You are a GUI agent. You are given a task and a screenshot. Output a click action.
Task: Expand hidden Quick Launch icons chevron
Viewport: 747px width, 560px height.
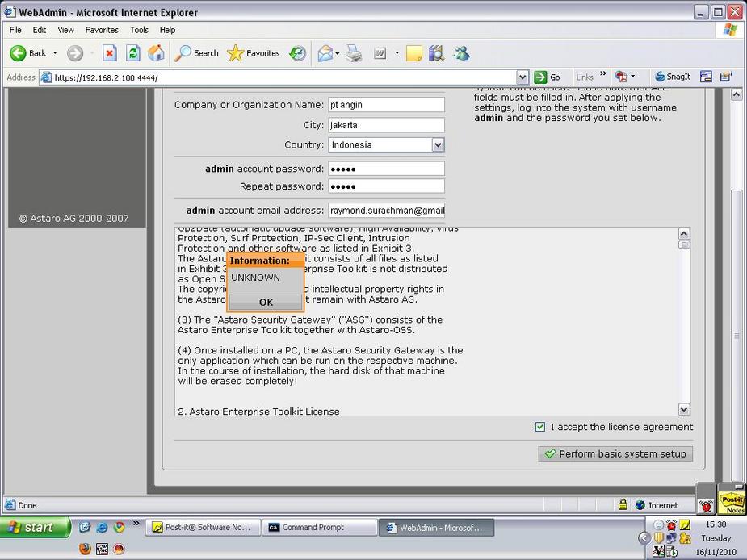[x=136, y=524]
